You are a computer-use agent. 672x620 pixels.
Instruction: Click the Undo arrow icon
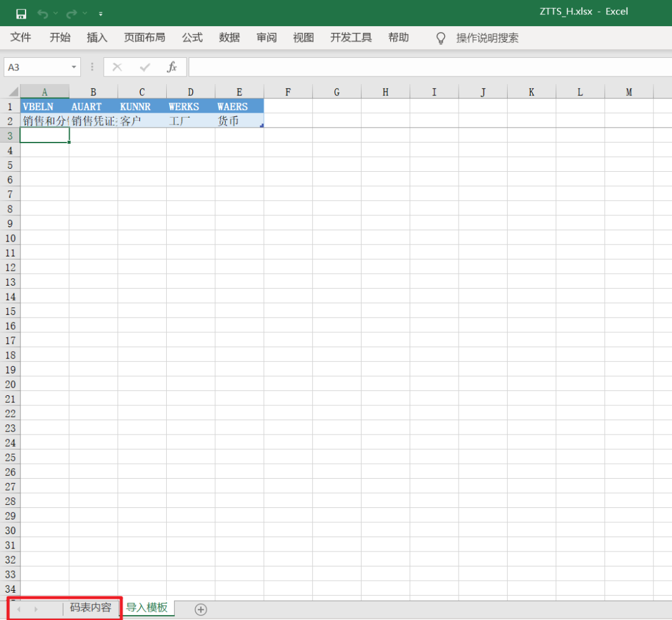[x=42, y=14]
